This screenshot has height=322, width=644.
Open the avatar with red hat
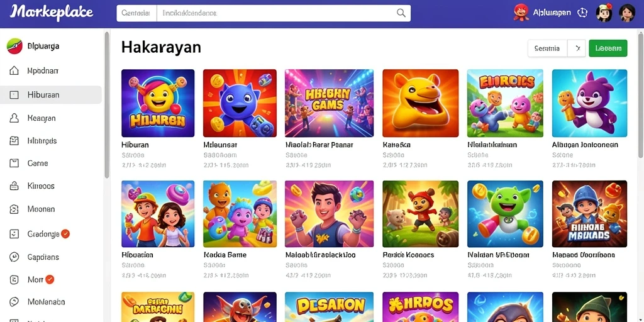[604, 13]
